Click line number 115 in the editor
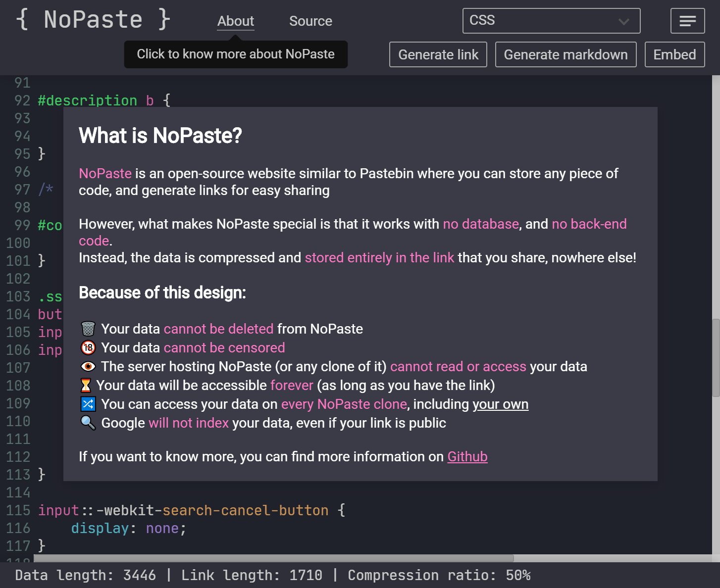This screenshot has width=720, height=588. pyautogui.click(x=18, y=510)
